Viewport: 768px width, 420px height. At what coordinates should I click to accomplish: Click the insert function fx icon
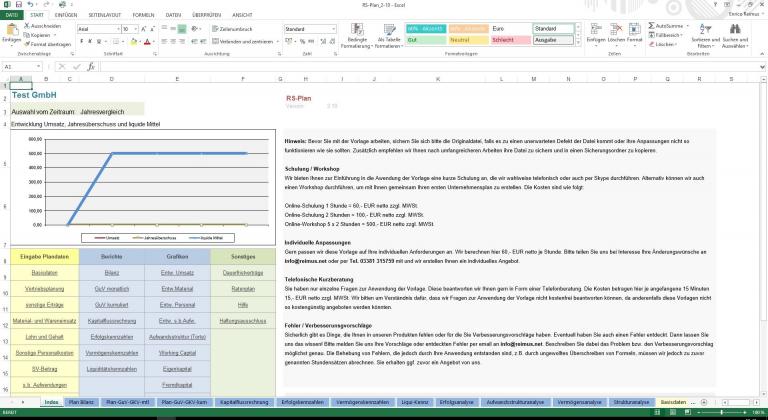(x=90, y=67)
